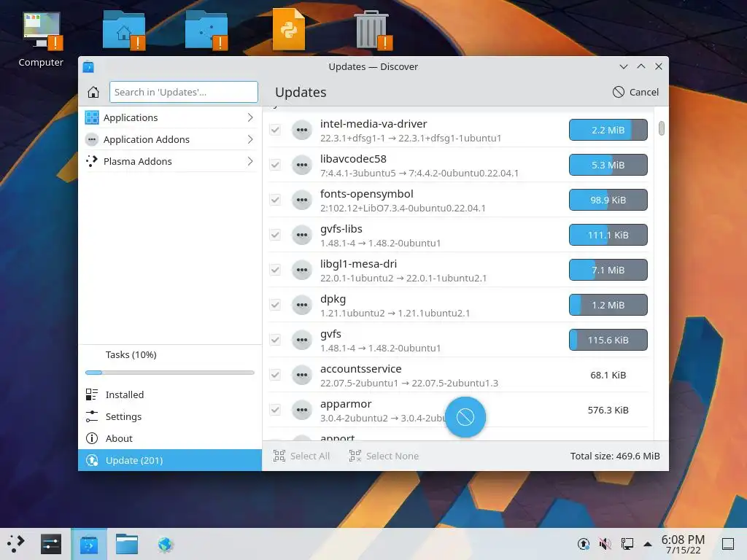The height and width of the screenshot is (560, 747).
Task: Click the dpkg 1.2 MiB progress bar
Action: tap(608, 306)
